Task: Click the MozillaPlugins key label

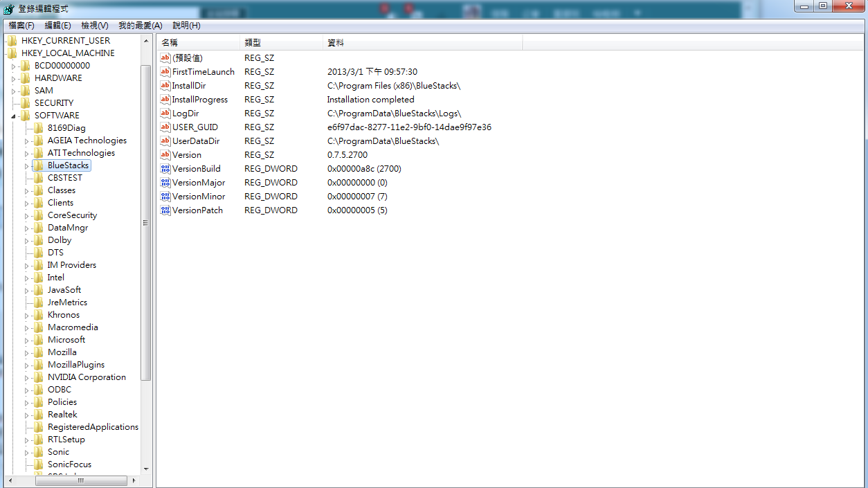Action: (76, 365)
